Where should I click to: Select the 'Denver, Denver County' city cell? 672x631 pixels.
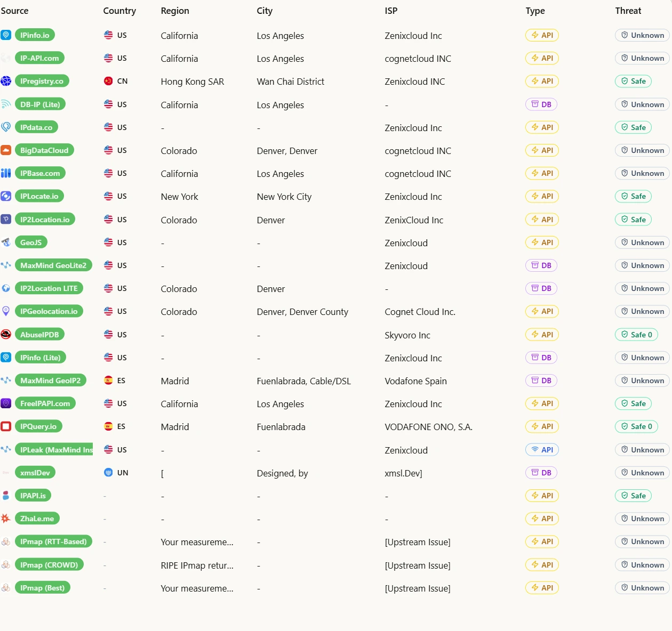click(302, 312)
